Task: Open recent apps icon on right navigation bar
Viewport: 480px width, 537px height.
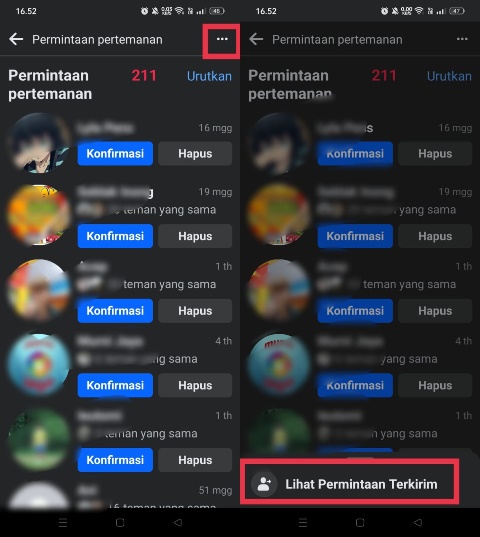Action: (303, 523)
